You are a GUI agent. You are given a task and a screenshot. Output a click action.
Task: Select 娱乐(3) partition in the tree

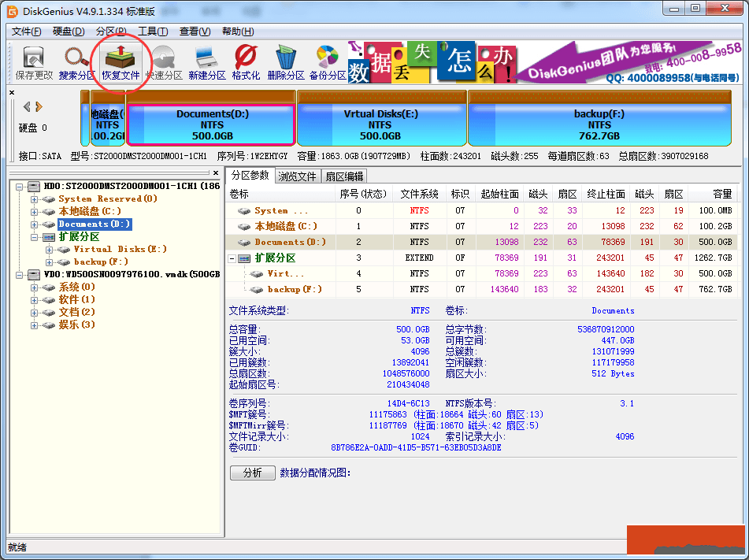[x=76, y=325]
